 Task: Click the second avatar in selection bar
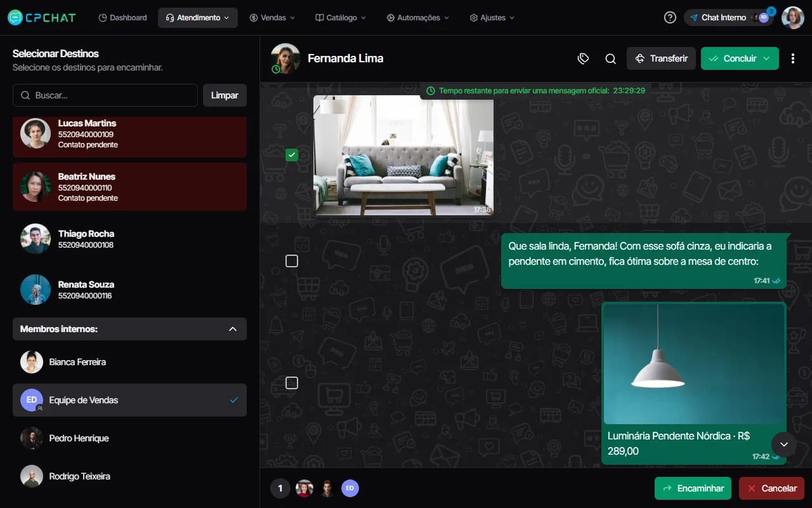tap(327, 488)
